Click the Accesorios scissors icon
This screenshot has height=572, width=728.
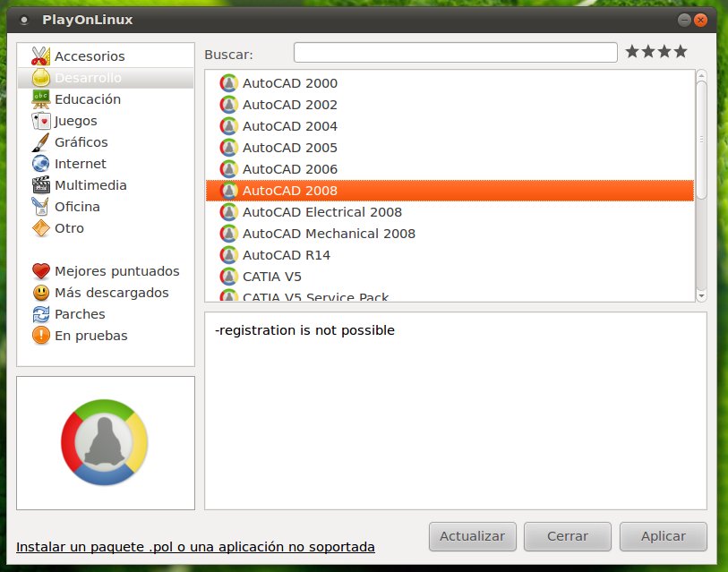coord(41,56)
